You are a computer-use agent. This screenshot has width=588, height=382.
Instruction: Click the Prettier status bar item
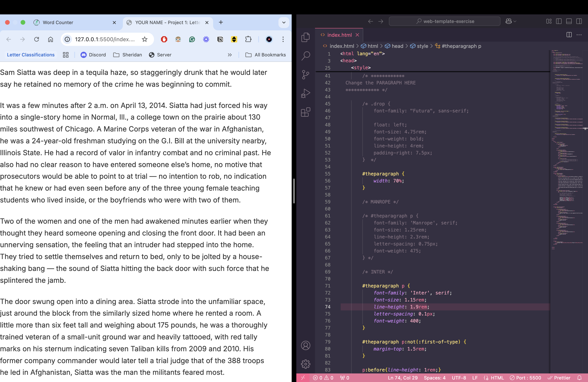[559, 378]
